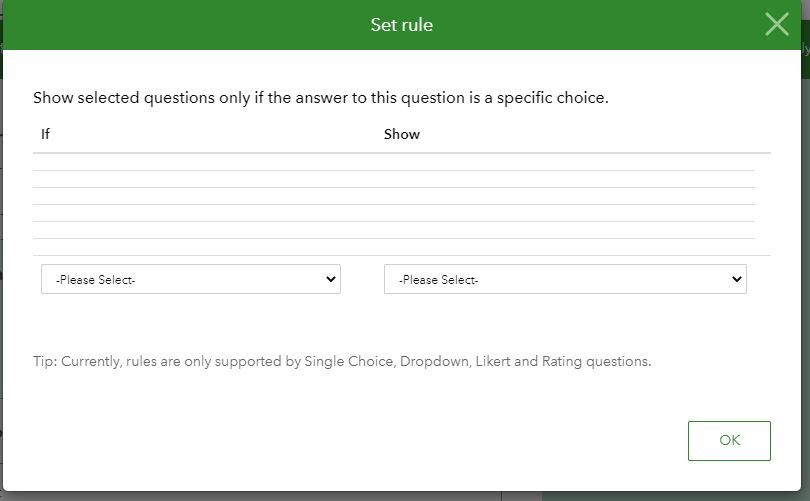Confirm the rule with OK
Screen dimensions: 810x501
729,440
